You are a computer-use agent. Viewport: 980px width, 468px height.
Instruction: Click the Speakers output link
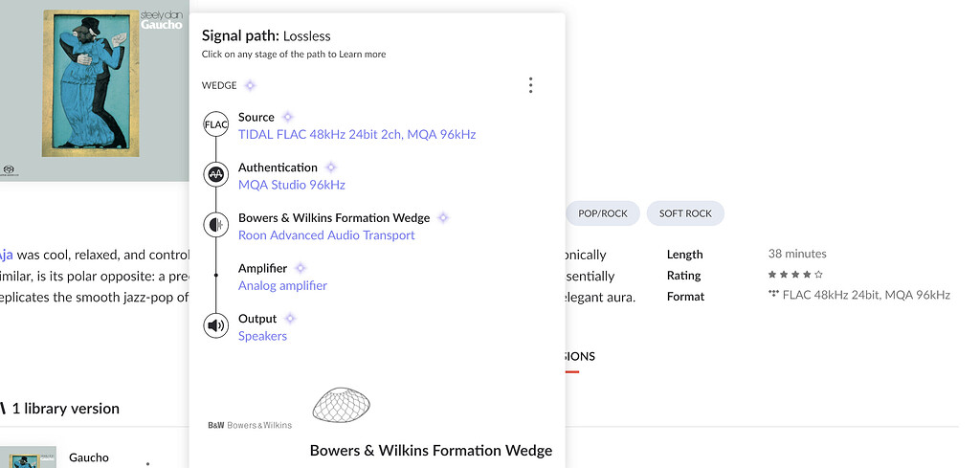262,336
